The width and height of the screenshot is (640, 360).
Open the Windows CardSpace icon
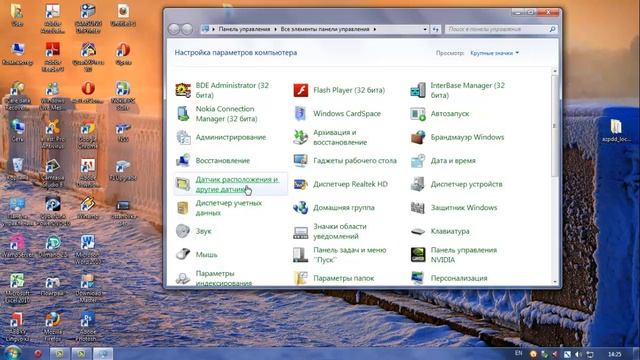[x=301, y=113]
